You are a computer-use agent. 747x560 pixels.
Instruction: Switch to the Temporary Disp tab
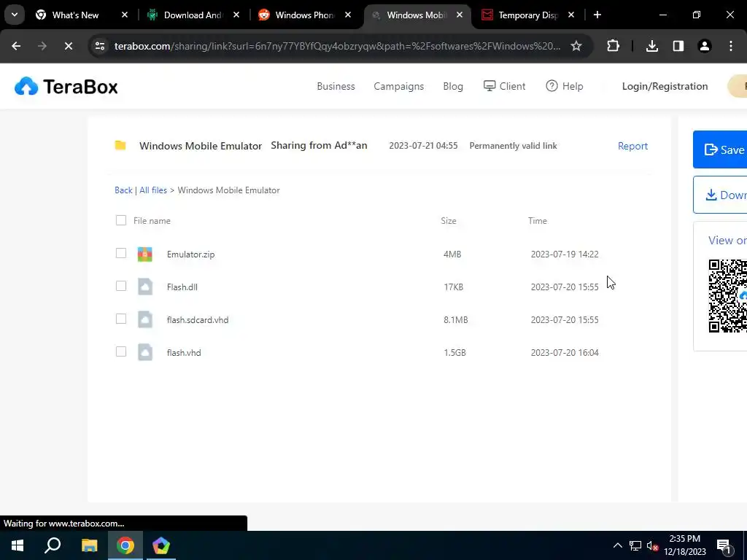tap(528, 15)
